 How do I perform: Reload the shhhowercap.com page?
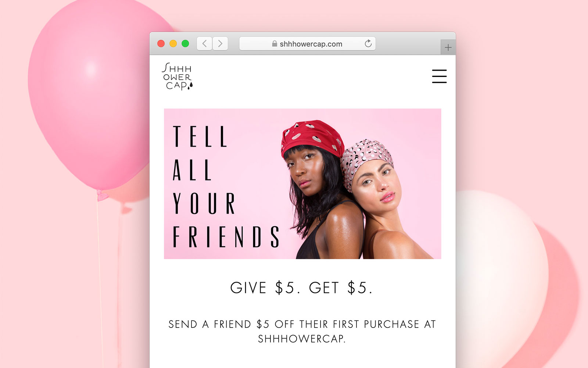coord(368,43)
